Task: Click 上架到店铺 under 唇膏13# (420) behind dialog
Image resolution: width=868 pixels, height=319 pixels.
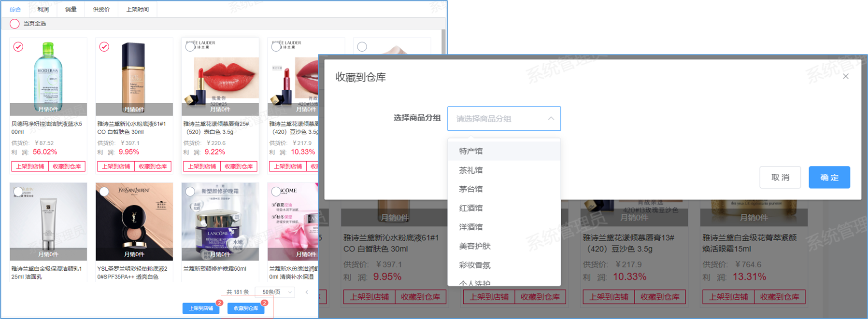Action: tap(609, 297)
